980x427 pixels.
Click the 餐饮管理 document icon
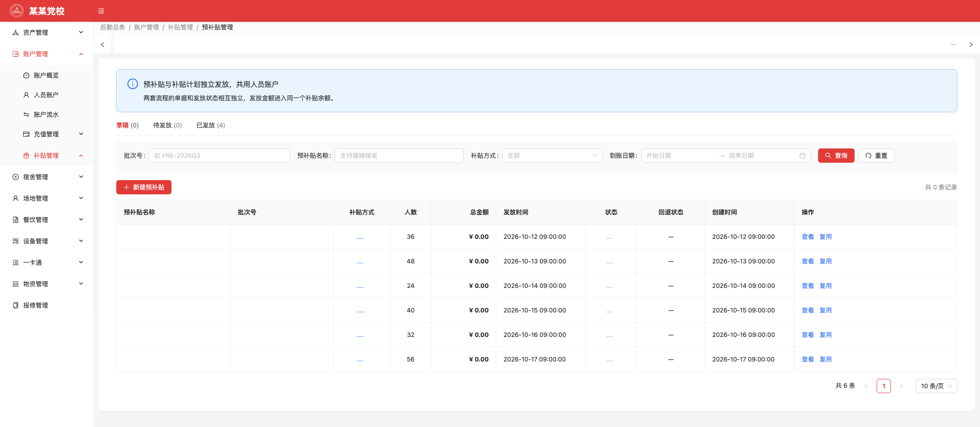(x=16, y=220)
